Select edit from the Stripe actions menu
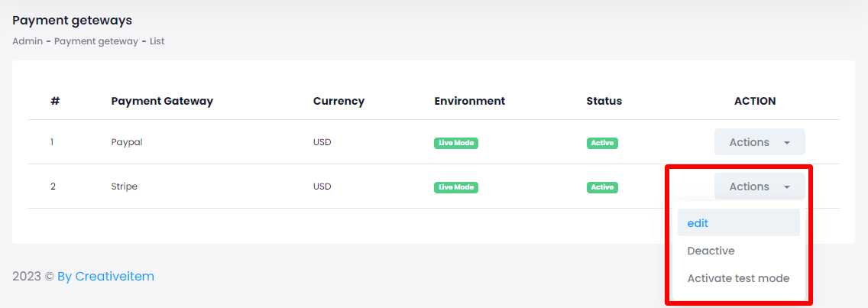This screenshot has width=868, height=308. coord(738,222)
